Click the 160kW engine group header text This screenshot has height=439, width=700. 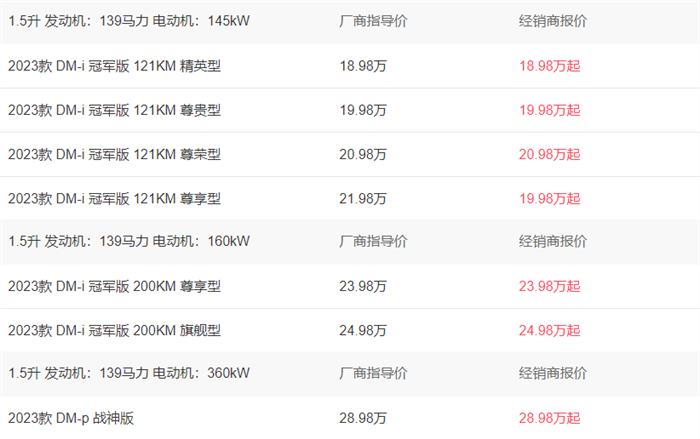click(x=129, y=242)
